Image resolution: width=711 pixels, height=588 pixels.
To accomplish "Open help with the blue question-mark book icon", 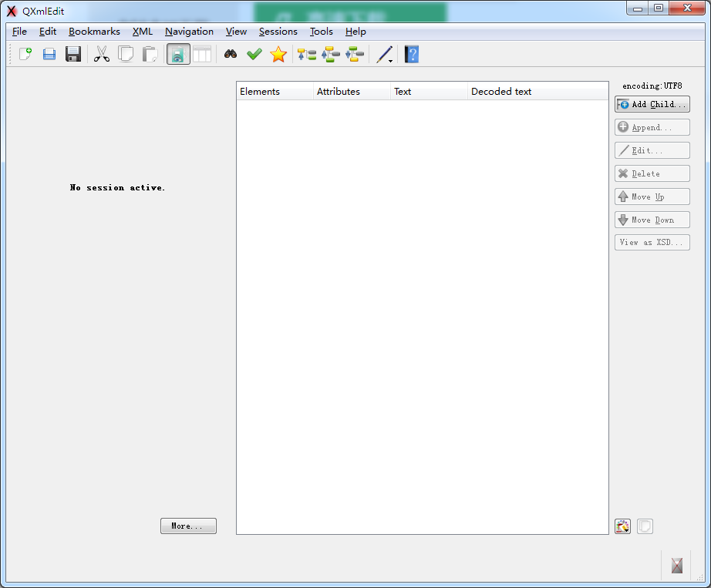I will (411, 55).
